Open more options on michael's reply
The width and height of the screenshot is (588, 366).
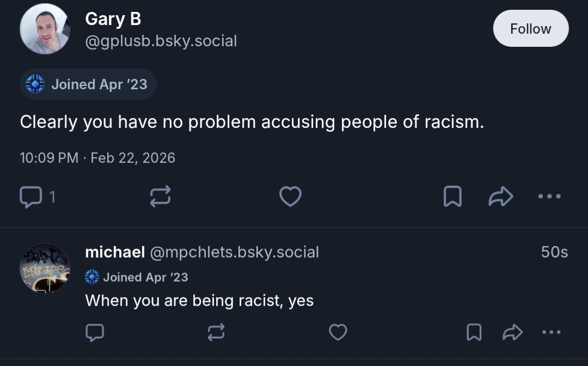551,332
